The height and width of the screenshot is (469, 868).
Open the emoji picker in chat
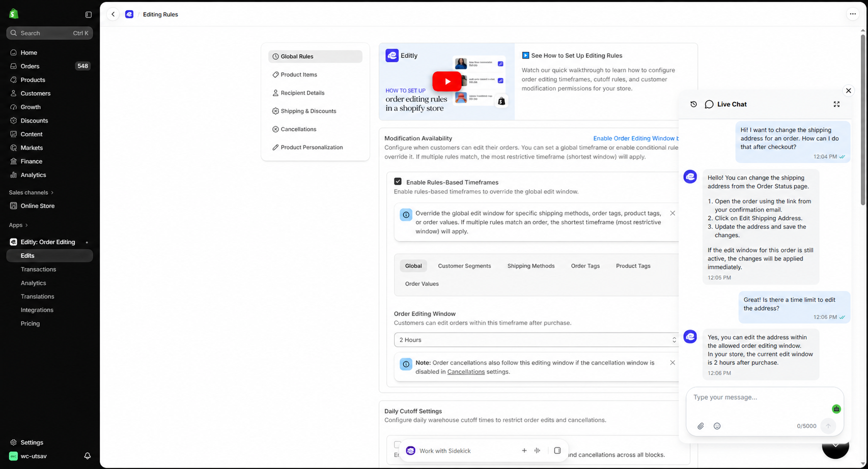coord(717,426)
